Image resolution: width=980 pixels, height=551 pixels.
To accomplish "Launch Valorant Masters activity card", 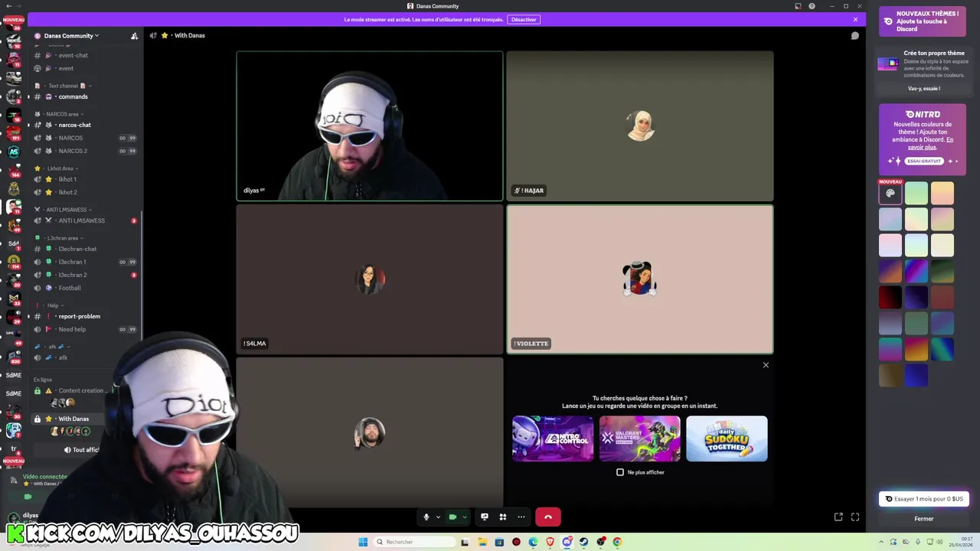I will 639,439.
